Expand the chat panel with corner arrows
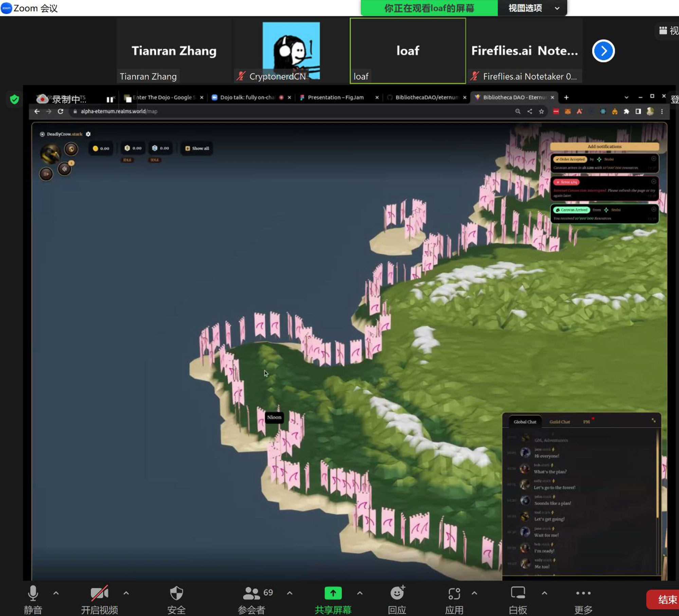Viewport: 679px width, 616px height. [654, 420]
